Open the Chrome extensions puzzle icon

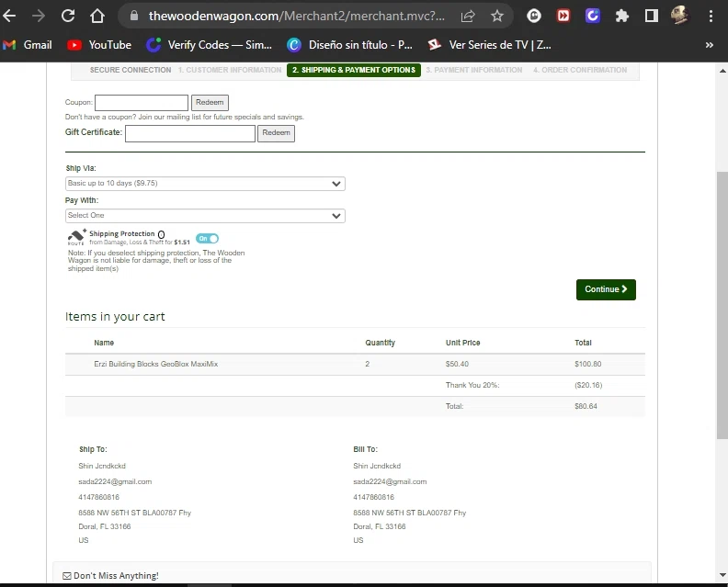tap(622, 16)
